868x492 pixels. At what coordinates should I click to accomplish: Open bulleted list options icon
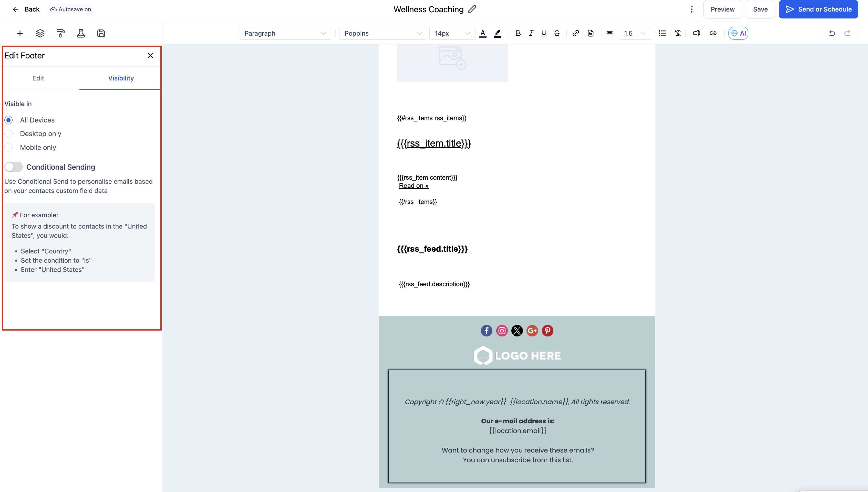tap(662, 33)
